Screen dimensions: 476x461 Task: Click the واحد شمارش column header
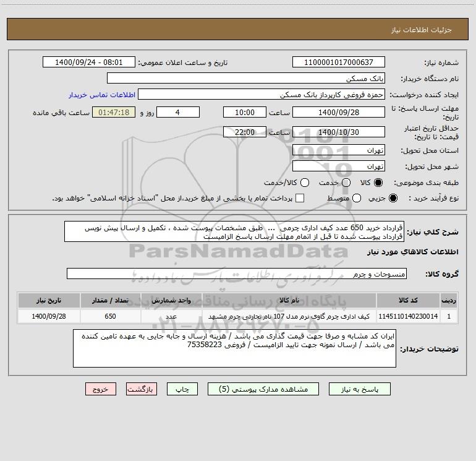171,301
